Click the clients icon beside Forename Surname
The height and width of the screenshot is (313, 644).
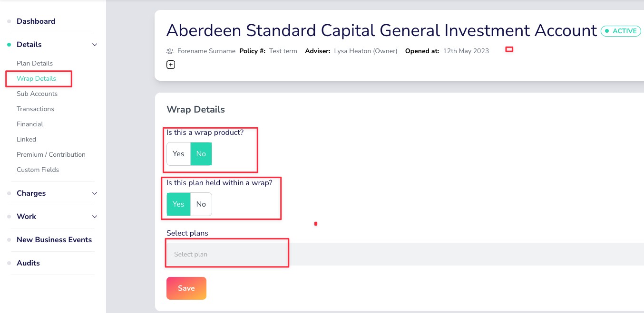170,51
